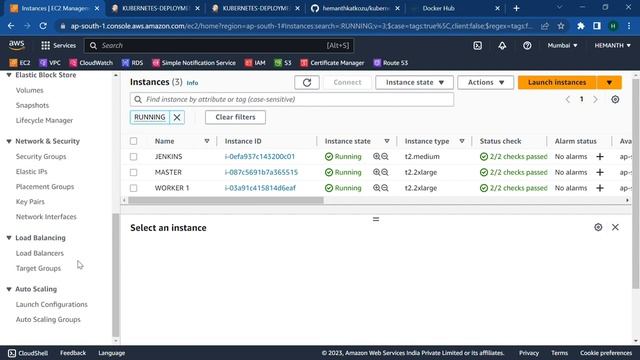The height and width of the screenshot is (360, 640).
Task: Refresh the instances list
Action: pyautogui.click(x=307, y=82)
